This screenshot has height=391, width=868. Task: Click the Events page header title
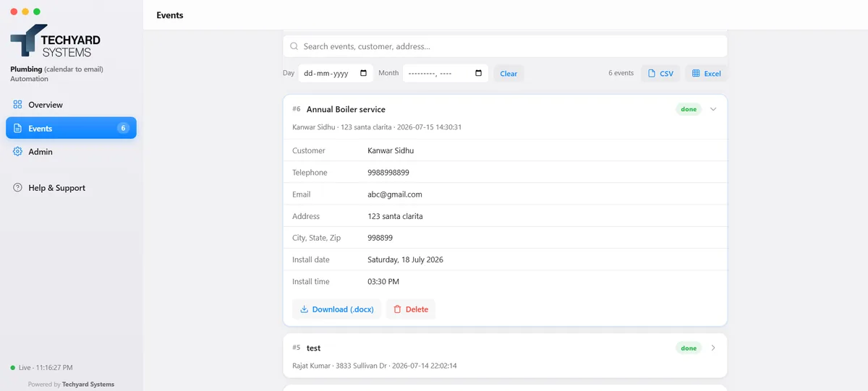[x=170, y=15]
